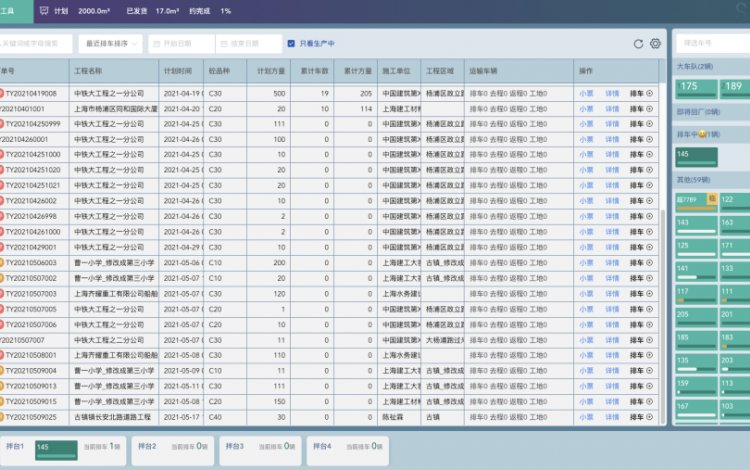Click the 排车 plus icon in row TY202104251020
The width and height of the screenshot is (750, 470).
[650, 170]
